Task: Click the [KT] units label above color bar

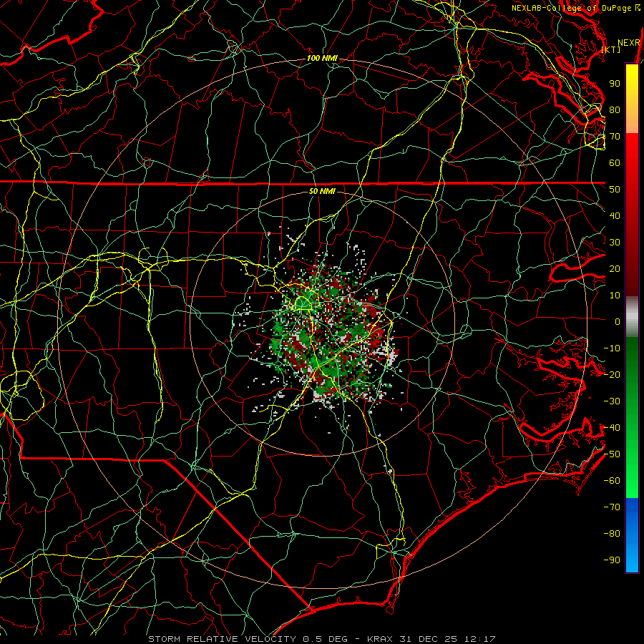Action: click(611, 49)
